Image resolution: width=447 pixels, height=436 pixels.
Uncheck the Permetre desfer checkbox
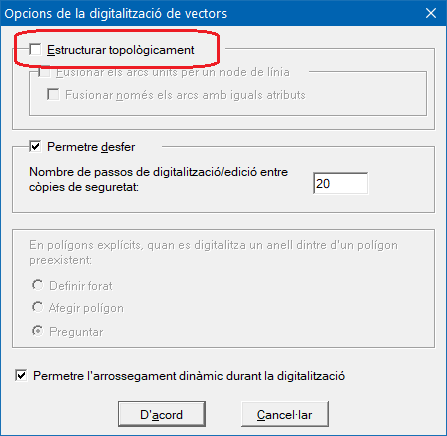tap(35, 147)
